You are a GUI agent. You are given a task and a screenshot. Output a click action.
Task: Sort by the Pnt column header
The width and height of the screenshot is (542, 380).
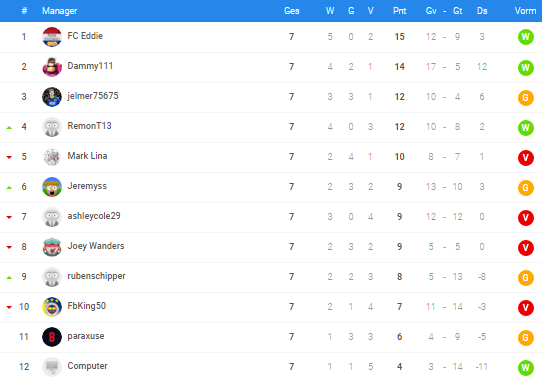pyautogui.click(x=399, y=11)
